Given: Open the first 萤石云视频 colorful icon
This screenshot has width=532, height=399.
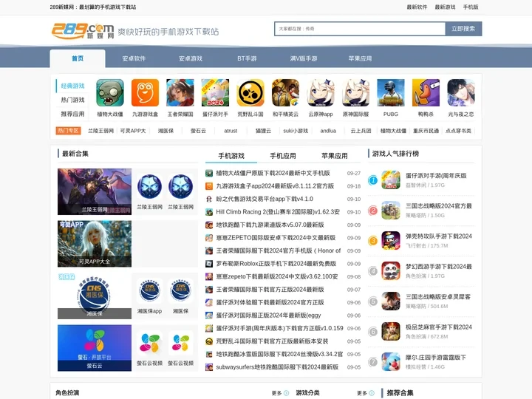Looking at the screenshot, I should click(149, 343).
